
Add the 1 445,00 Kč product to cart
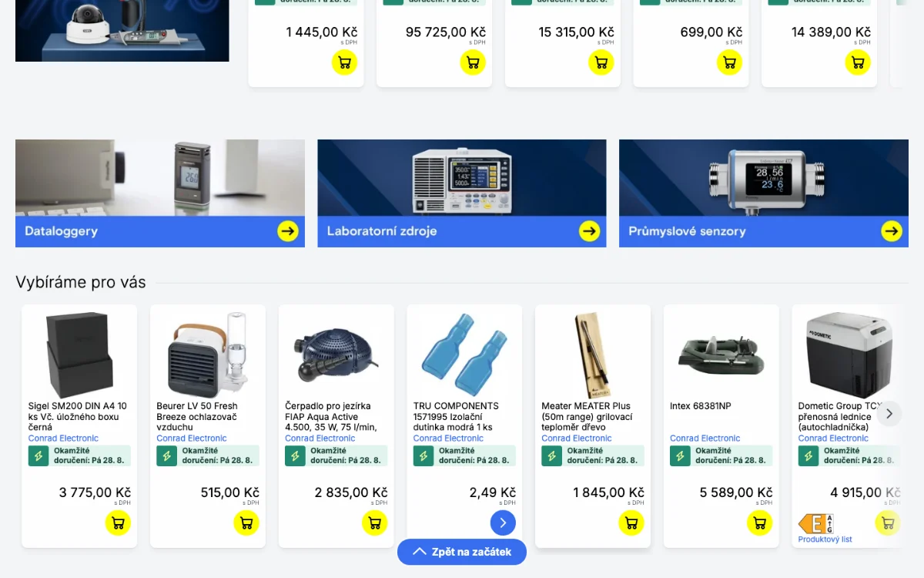(x=344, y=62)
